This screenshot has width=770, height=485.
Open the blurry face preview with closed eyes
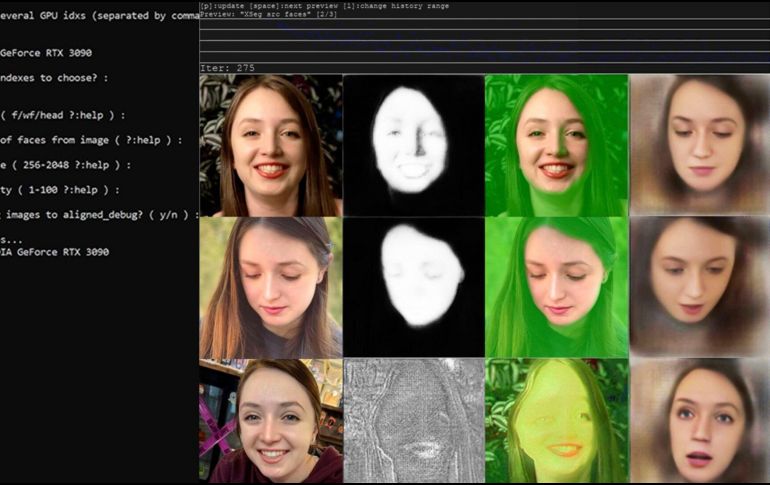tap(699, 145)
